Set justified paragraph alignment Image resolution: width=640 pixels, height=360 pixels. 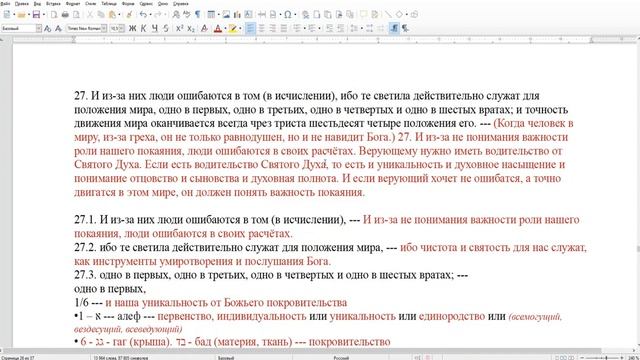(x=284, y=29)
